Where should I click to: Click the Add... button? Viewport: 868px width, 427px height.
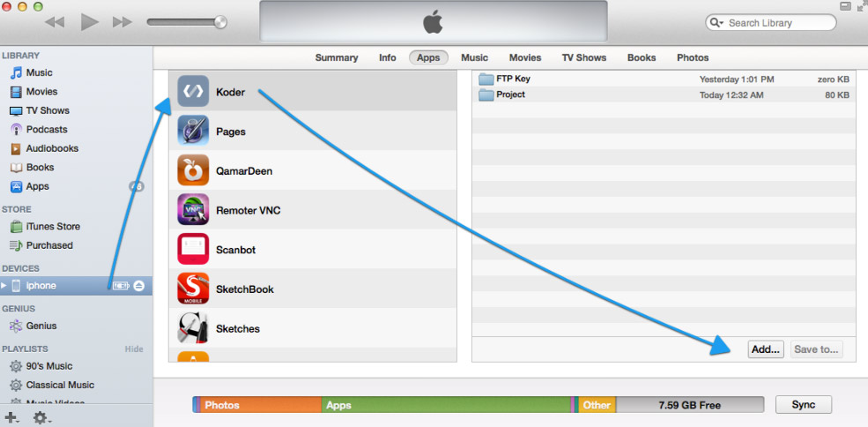pos(766,349)
